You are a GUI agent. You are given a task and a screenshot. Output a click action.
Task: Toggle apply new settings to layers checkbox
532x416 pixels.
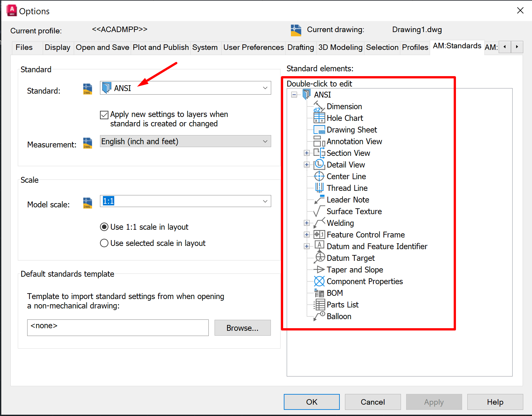104,115
